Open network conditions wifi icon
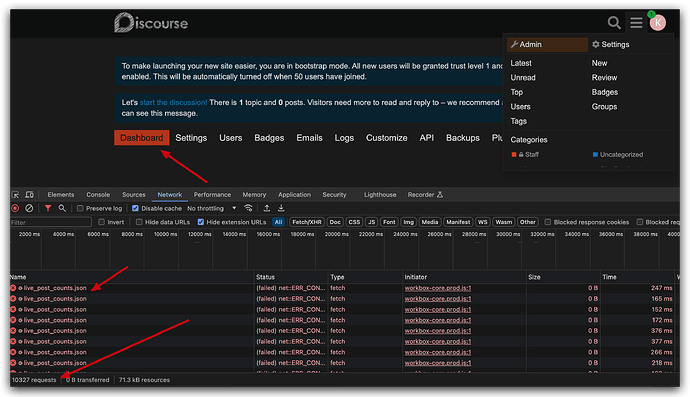690x397 pixels. click(248, 208)
